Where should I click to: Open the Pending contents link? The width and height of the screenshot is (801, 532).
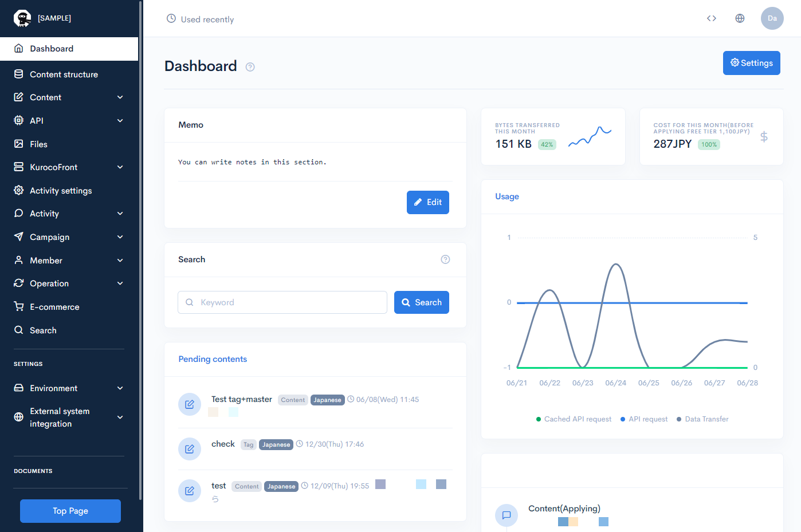coord(213,359)
